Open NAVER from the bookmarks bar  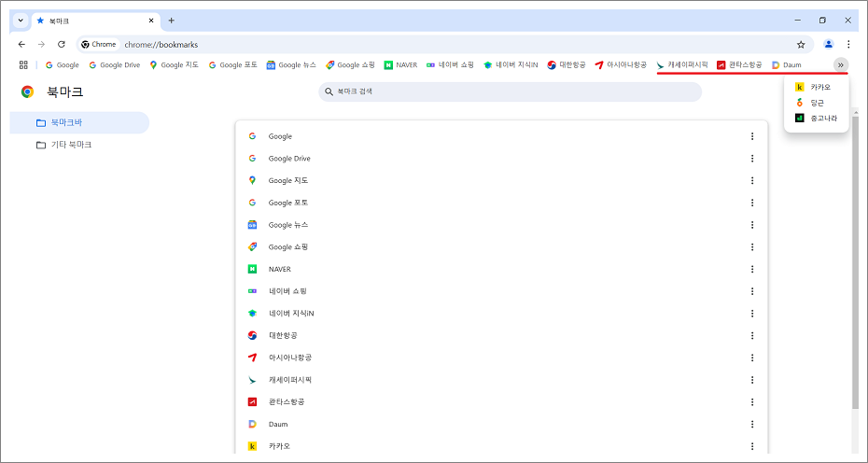pyautogui.click(x=400, y=64)
